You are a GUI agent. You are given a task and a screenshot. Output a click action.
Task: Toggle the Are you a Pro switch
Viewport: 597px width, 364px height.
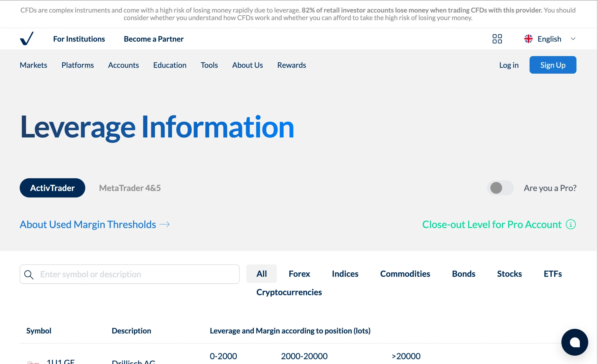coord(500,188)
